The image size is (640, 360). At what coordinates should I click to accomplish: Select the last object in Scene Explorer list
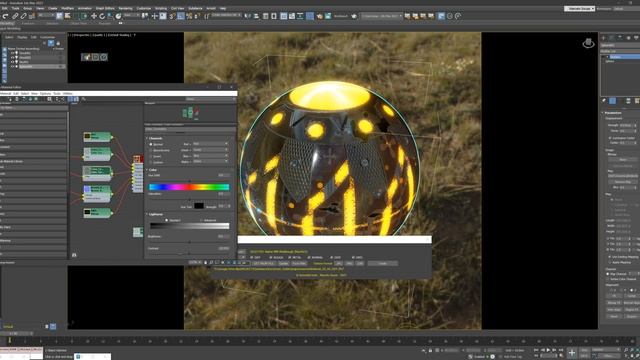tap(38, 66)
